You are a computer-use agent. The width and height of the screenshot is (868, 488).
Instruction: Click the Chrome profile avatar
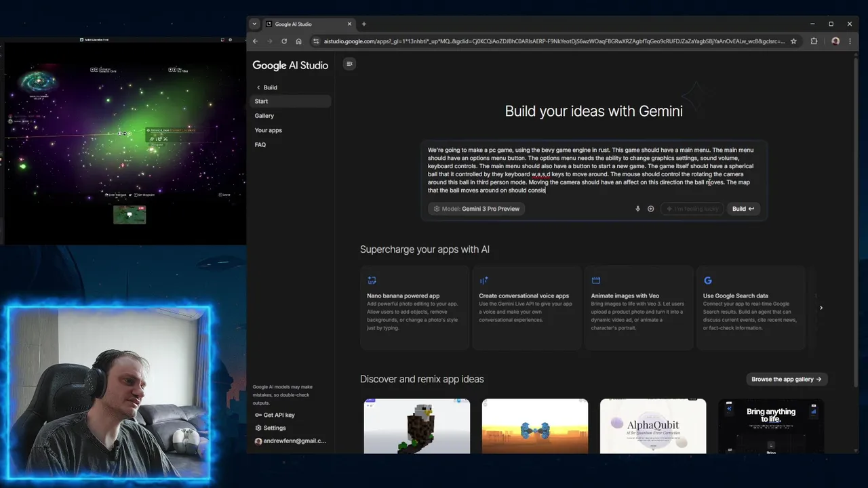pyautogui.click(x=835, y=41)
